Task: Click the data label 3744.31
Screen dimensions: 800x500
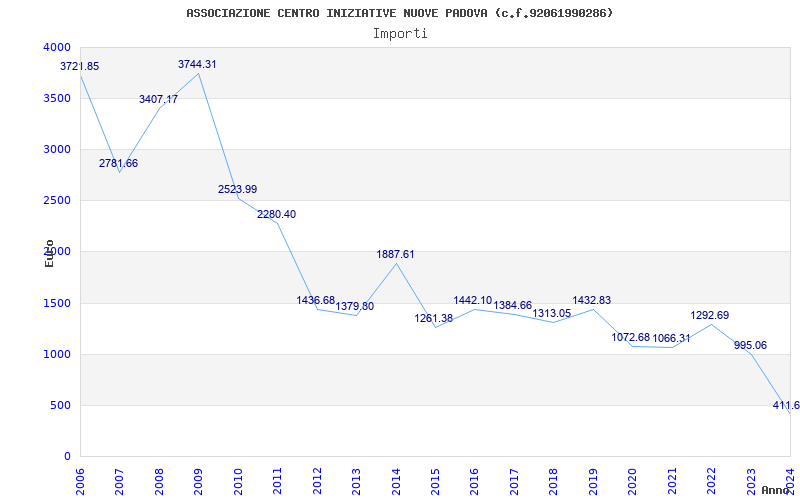Action: coord(197,64)
